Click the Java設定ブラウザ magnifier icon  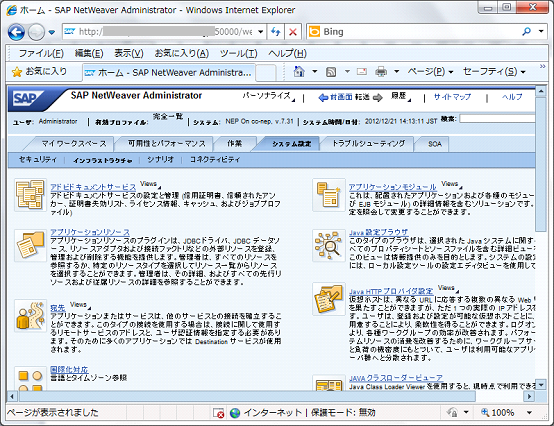click(329, 245)
